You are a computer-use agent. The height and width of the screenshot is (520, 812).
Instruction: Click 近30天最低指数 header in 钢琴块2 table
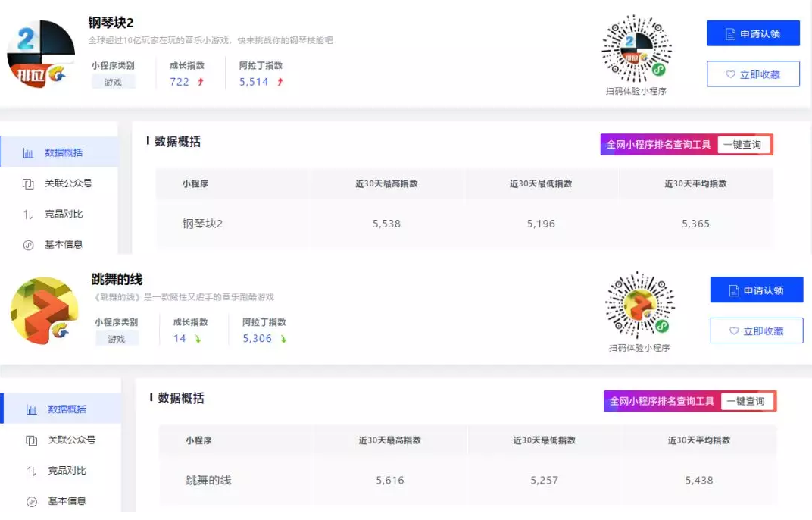click(x=541, y=184)
